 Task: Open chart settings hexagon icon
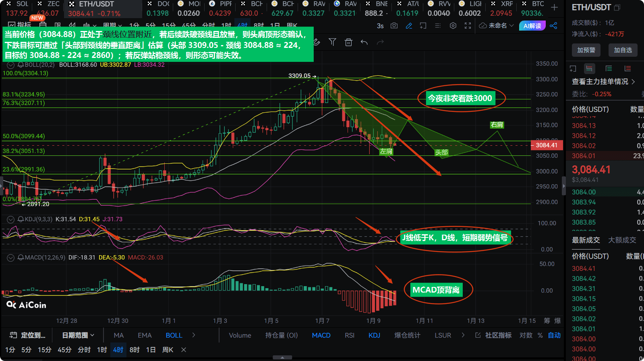(x=453, y=26)
